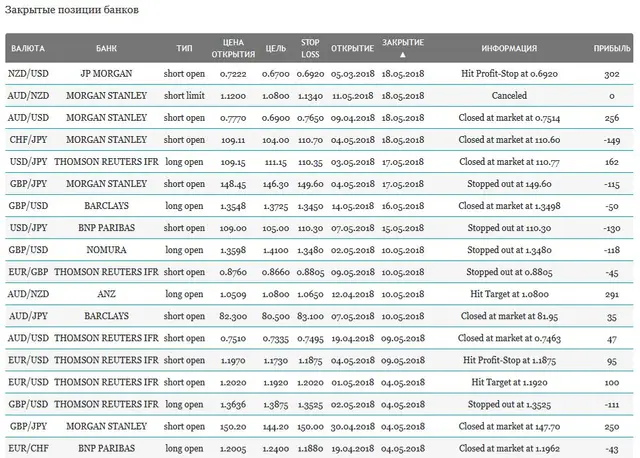Click 'Closed at market at 110.60'

[509, 140]
